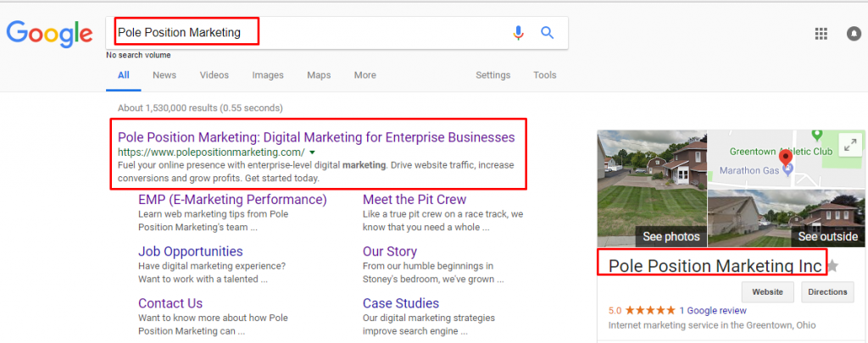This screenshot has width=868, height=343.
Task: Switch to the Maps tab
Action: click(x=319, y=75)
